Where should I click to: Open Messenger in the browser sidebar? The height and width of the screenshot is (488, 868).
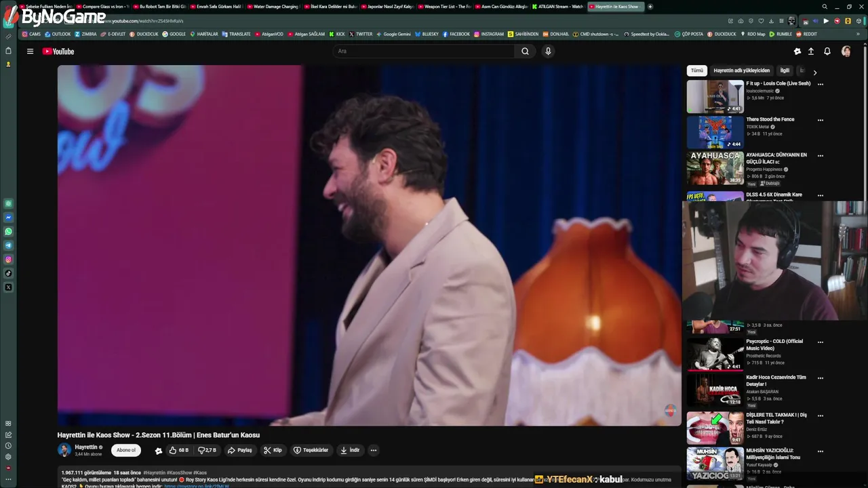(x=8, y=218)
